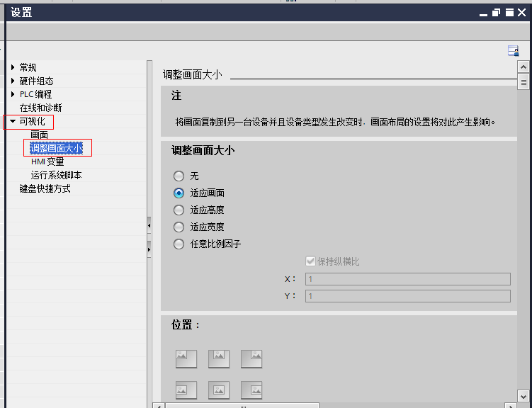The width and height of the screenshot is (532, 408).
Task: Open the HMI 变量 settings page
Action: click(x=47, y=161)
